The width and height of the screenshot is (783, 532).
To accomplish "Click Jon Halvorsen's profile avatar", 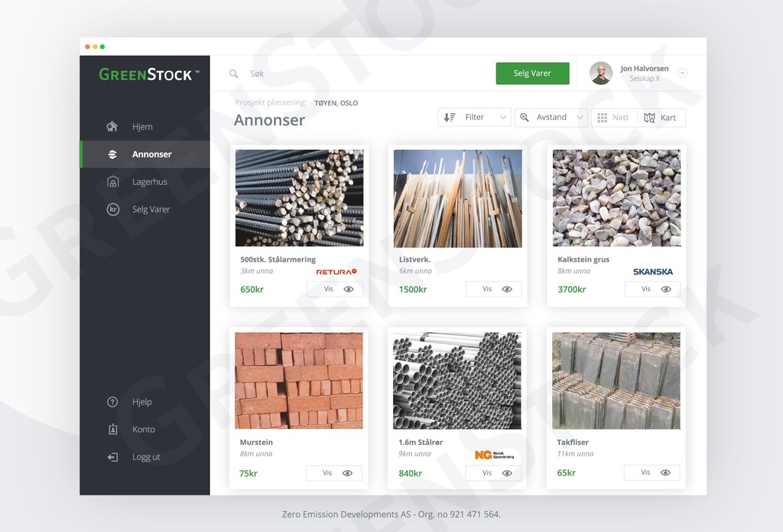I will coord(601,73).
